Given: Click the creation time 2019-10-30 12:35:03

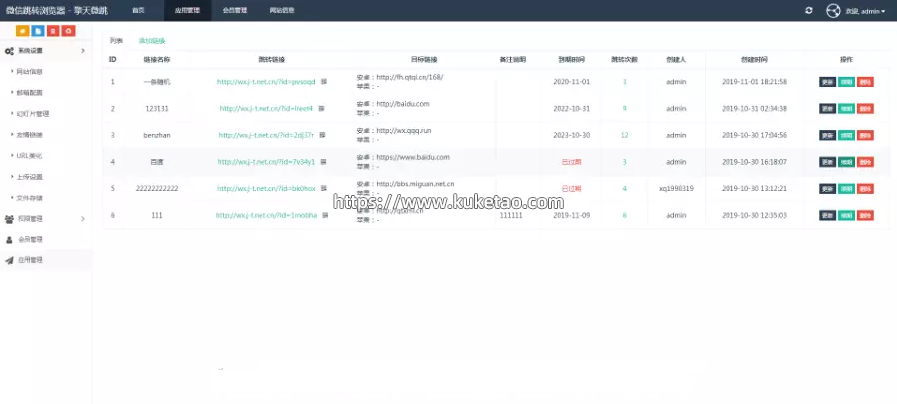Looking at the screenshot, I should pyautogui.click(x=754, y=215).
